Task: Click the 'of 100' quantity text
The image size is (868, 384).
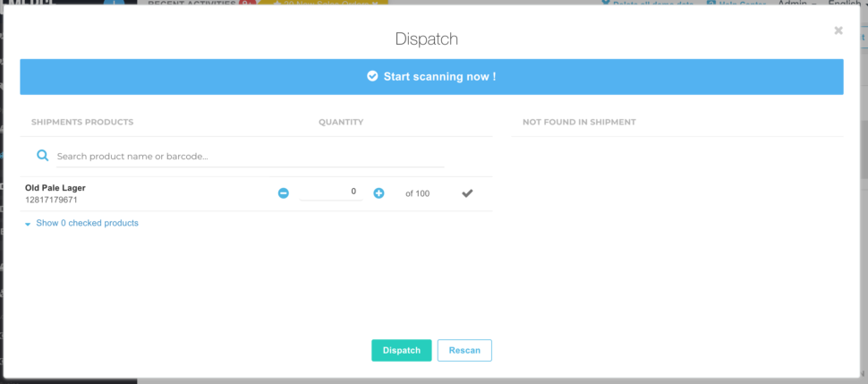Action: coord(417,193)
